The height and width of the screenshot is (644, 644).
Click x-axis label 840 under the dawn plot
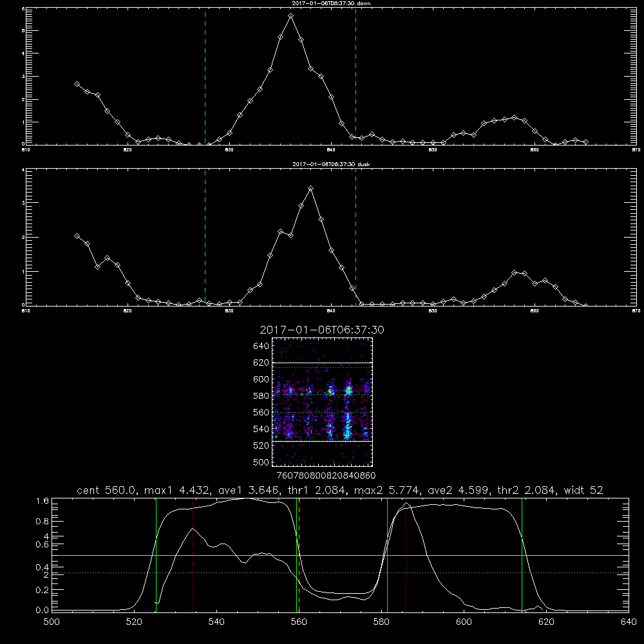coord(331,150)
